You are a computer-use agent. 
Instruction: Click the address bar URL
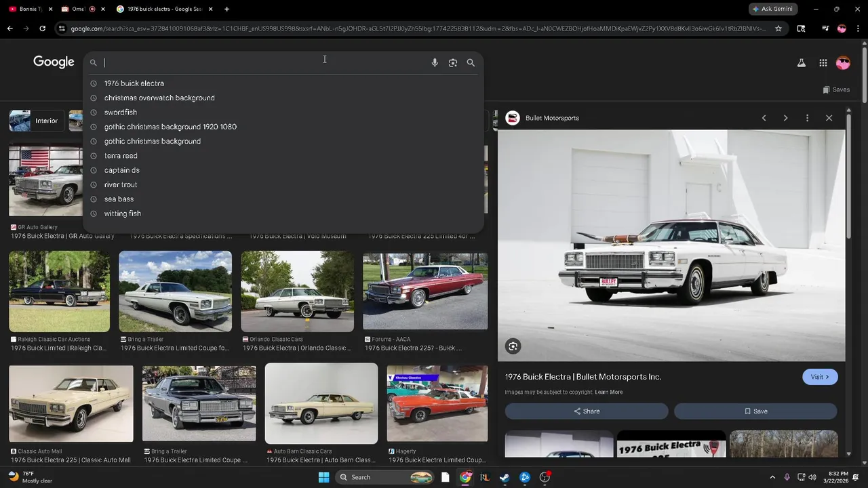418,28
